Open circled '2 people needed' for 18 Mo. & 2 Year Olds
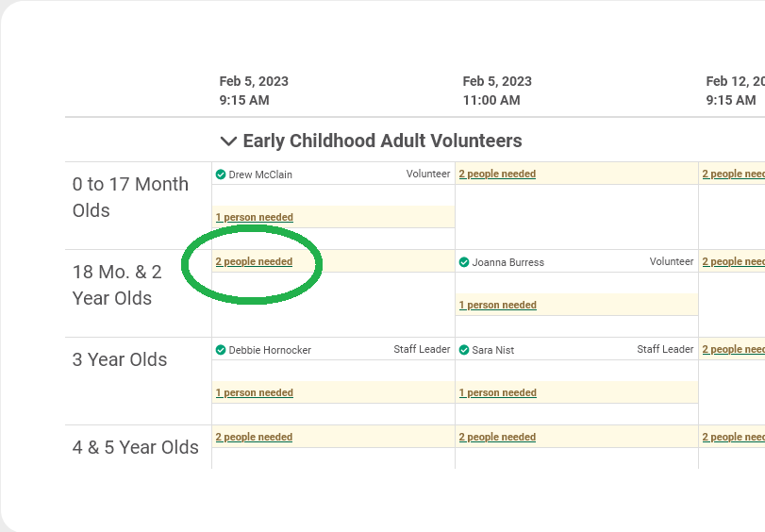765x532 pixels. 254,262
